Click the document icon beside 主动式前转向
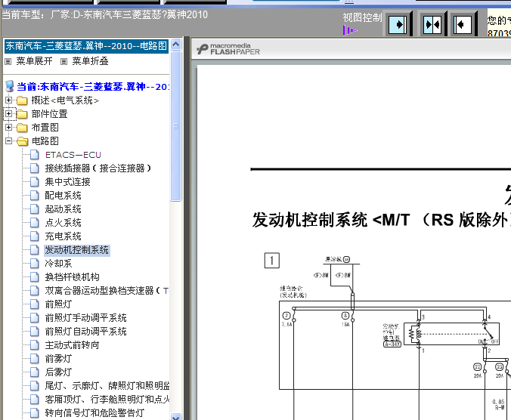Viewport: 511px width, 420px height. pos(35,345)
